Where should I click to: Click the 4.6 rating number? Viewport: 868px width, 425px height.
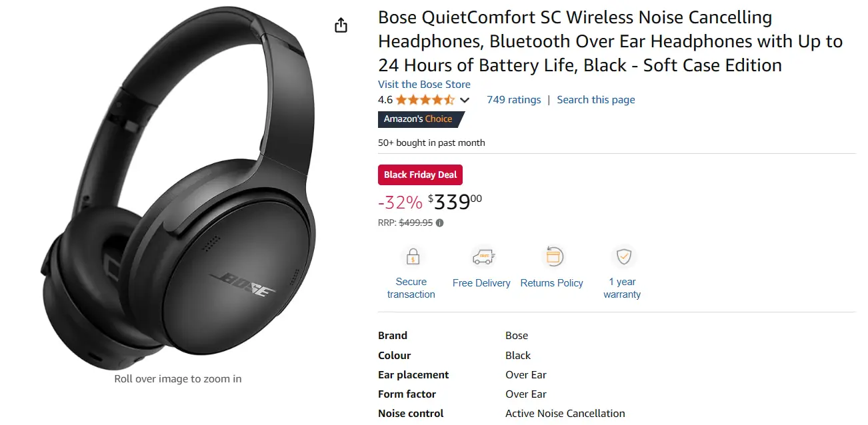pos(385,100)
